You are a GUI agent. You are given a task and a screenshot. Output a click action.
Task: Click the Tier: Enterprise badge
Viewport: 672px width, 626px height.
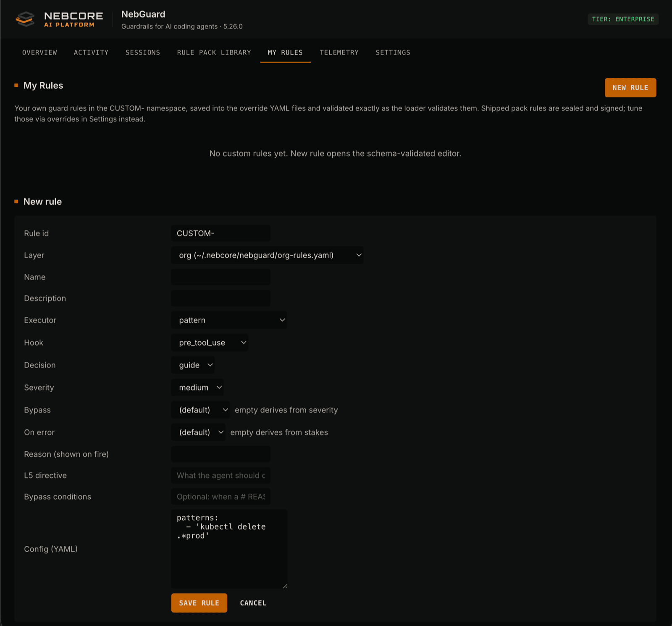[x=623, y=19]
